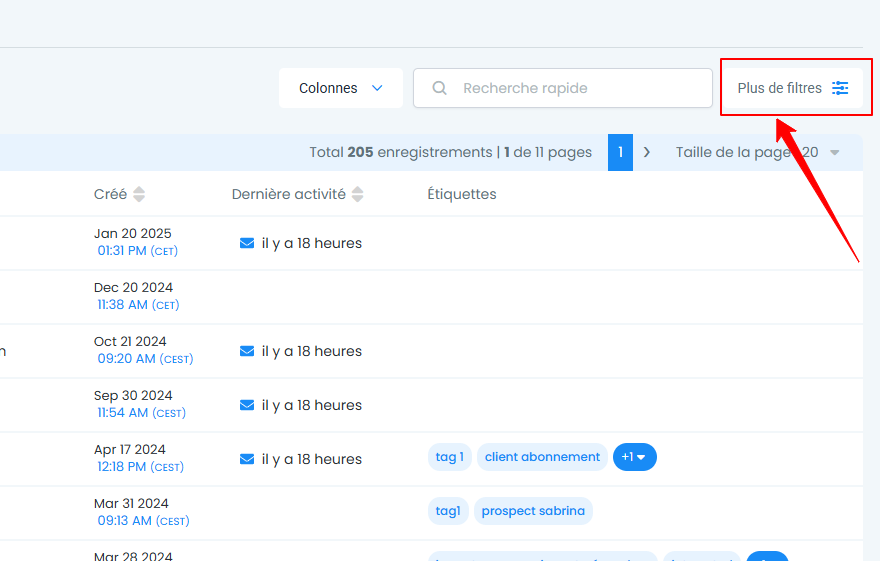Click the Étiquettes column header
The image size is (880, 561).
click(x=462, y=194)
